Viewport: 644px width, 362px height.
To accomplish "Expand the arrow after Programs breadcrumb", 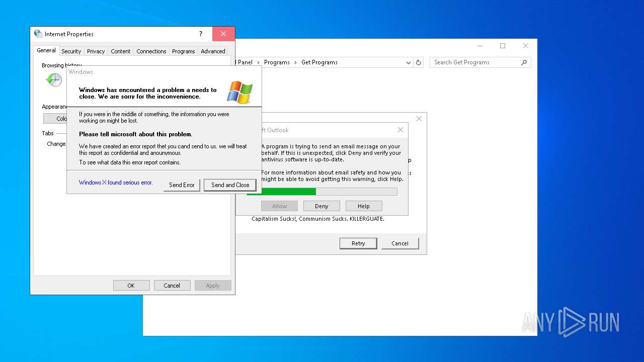I will 295,62.
